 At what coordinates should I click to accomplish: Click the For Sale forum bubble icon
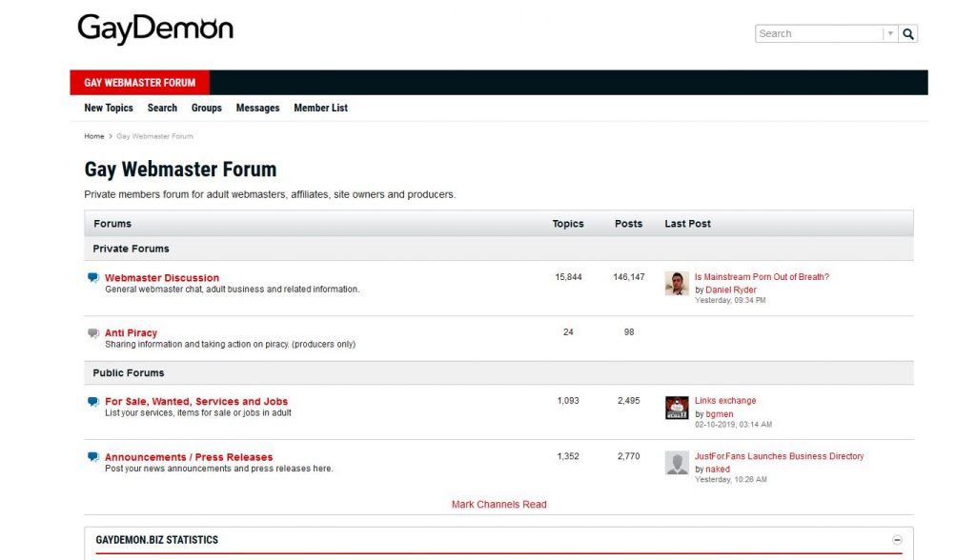pos(93,401)
